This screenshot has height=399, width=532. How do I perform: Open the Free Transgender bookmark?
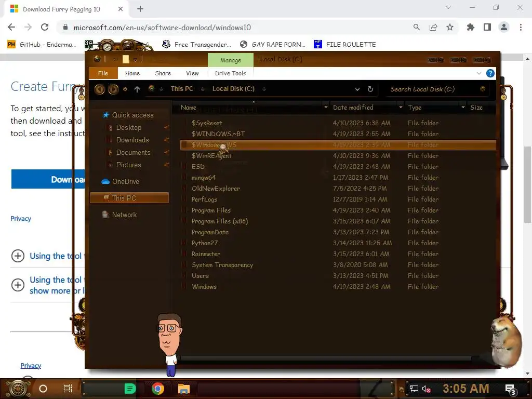tap(197, 45)
